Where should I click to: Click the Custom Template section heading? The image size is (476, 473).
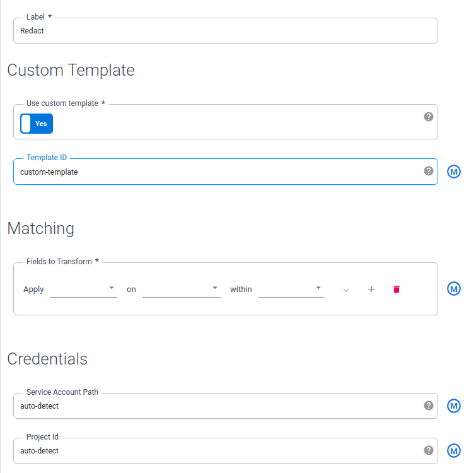pos(71,70)
